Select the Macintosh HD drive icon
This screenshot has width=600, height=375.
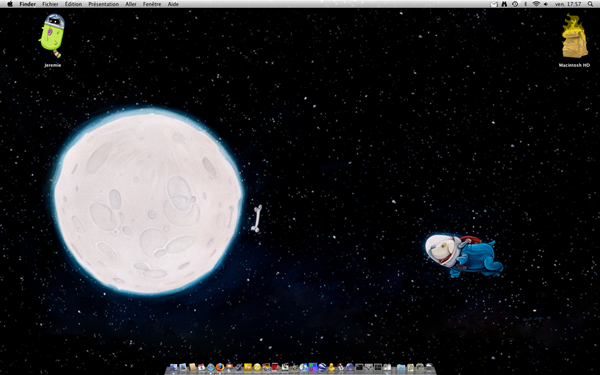[574, 40]
